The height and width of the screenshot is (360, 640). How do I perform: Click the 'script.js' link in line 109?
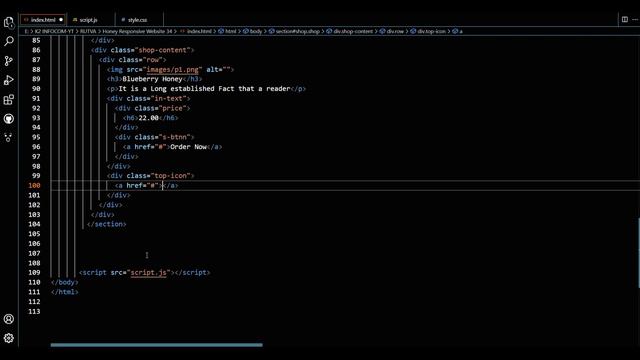point(149,272)
